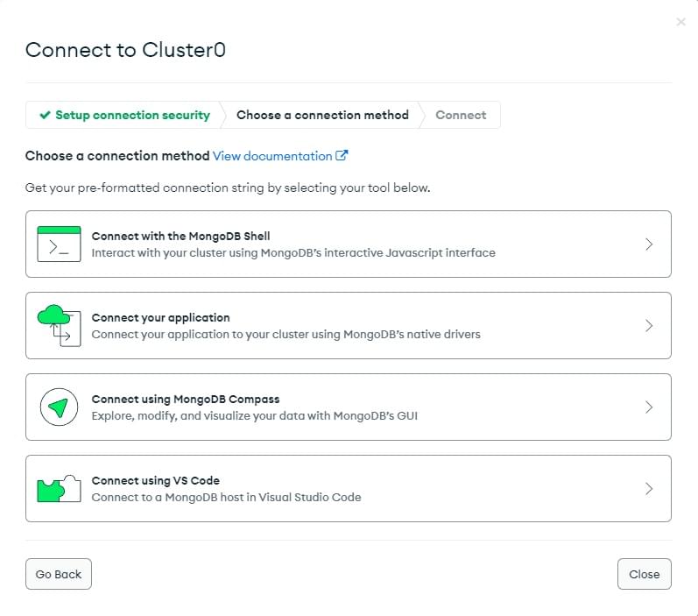Click the Explore, modify, and visualize description

[x=255, y=415]
